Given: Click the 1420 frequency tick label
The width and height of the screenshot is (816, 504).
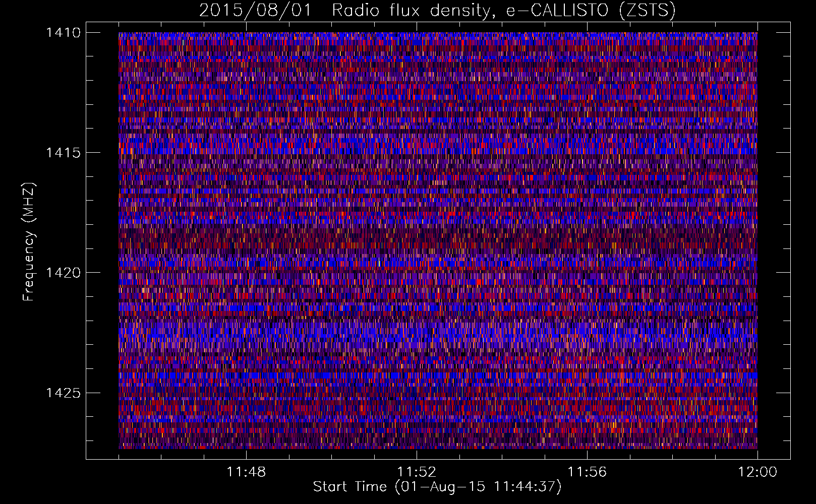Looking at the screenshot, I should [x=63, y=273].
